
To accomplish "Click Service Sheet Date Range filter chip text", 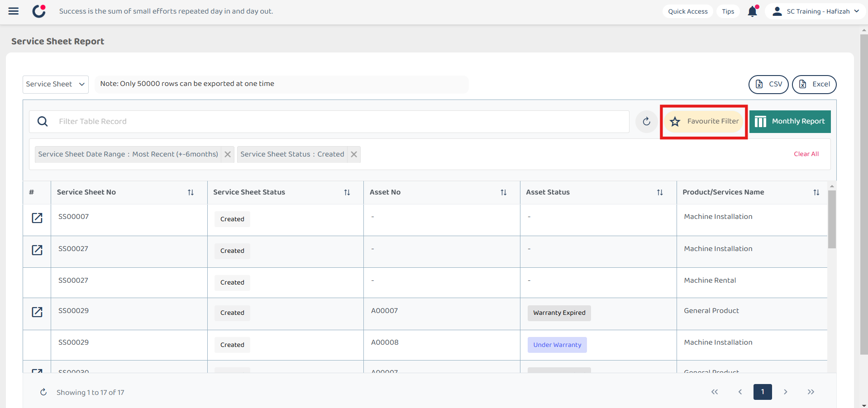I will [x=128, y=154].
